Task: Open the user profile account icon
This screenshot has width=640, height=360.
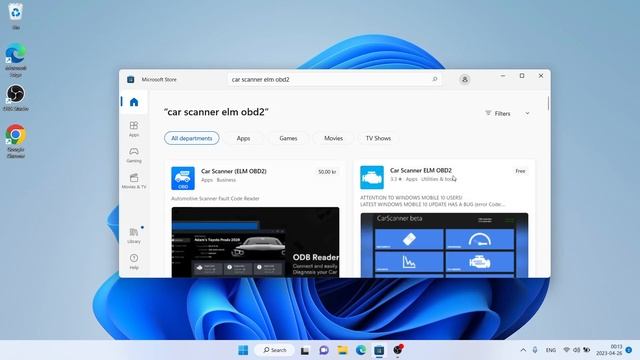Action: pos(464,80)
